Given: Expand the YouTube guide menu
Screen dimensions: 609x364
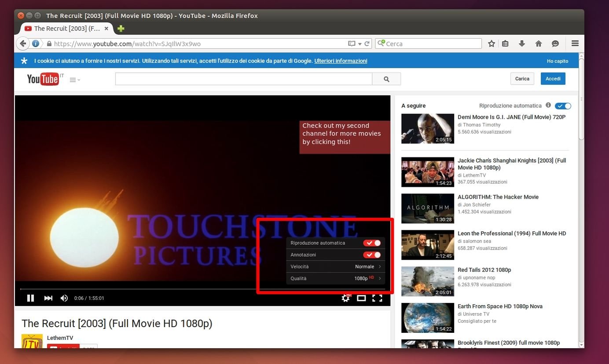Looking at the screenshot, I should [74, 80].
